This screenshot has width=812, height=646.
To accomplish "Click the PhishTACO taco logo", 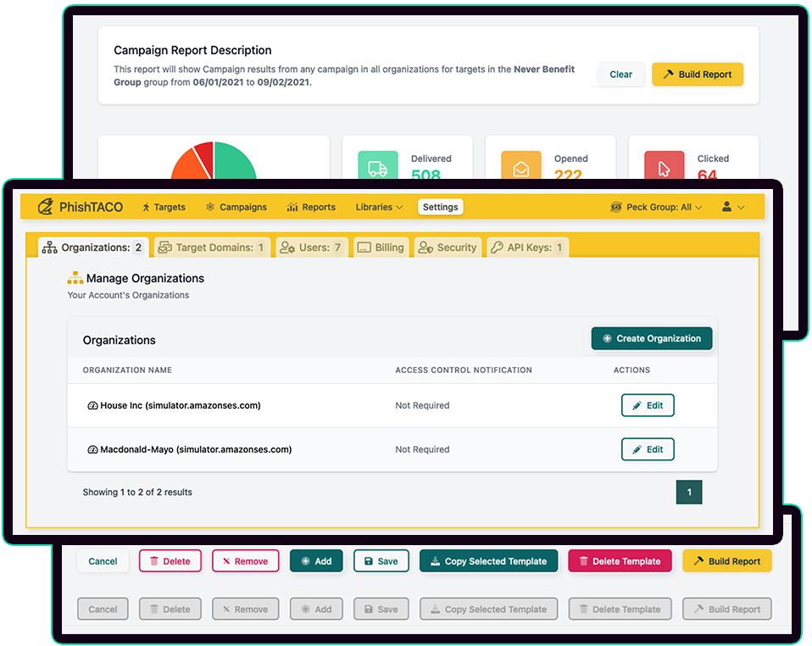I will [x=46, y=206].
